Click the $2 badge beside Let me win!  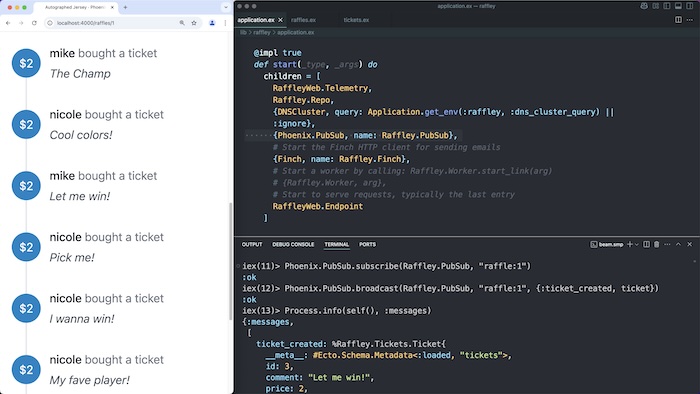[26, 186]
